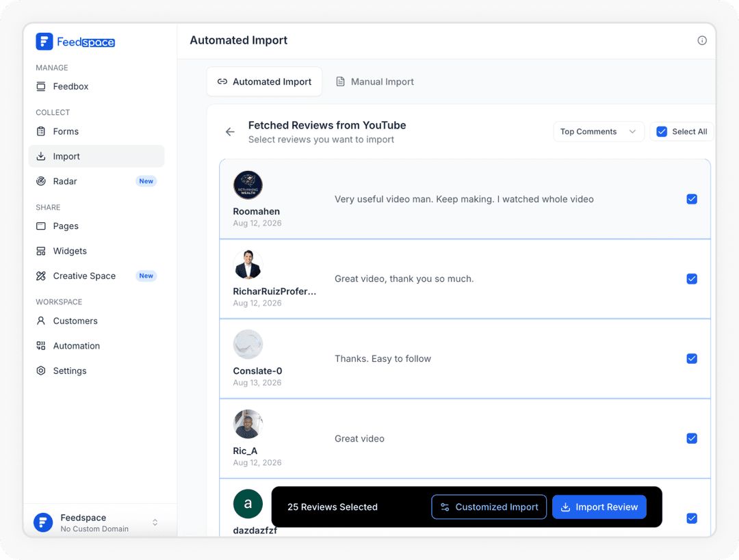Click the dazdazfzf letter avatar
739x560 pixels.
point(248,503)
